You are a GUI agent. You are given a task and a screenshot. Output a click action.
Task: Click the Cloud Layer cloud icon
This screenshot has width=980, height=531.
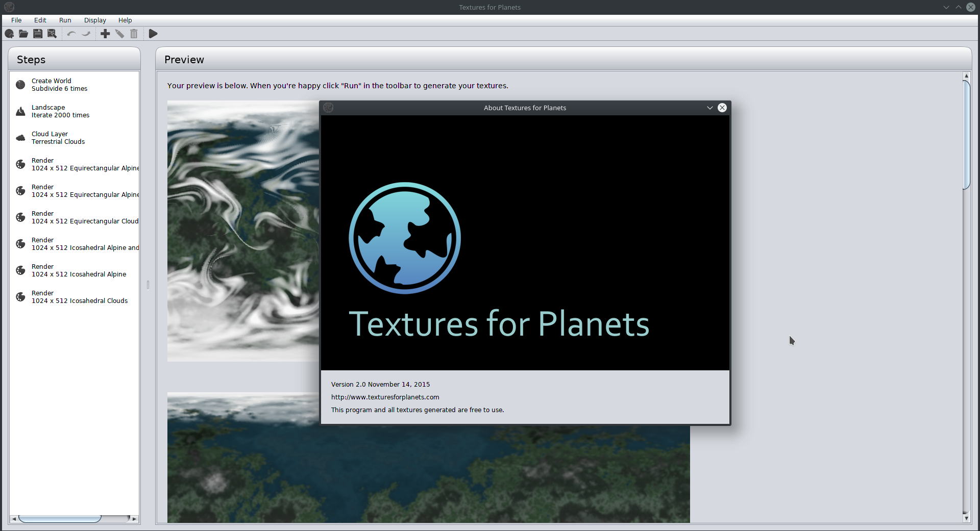[x=20, y=138]
